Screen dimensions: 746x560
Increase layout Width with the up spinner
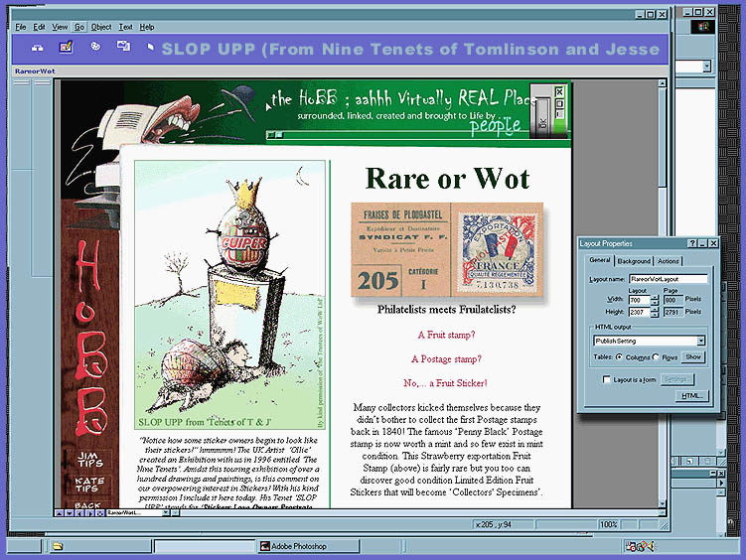click(655, 298)
